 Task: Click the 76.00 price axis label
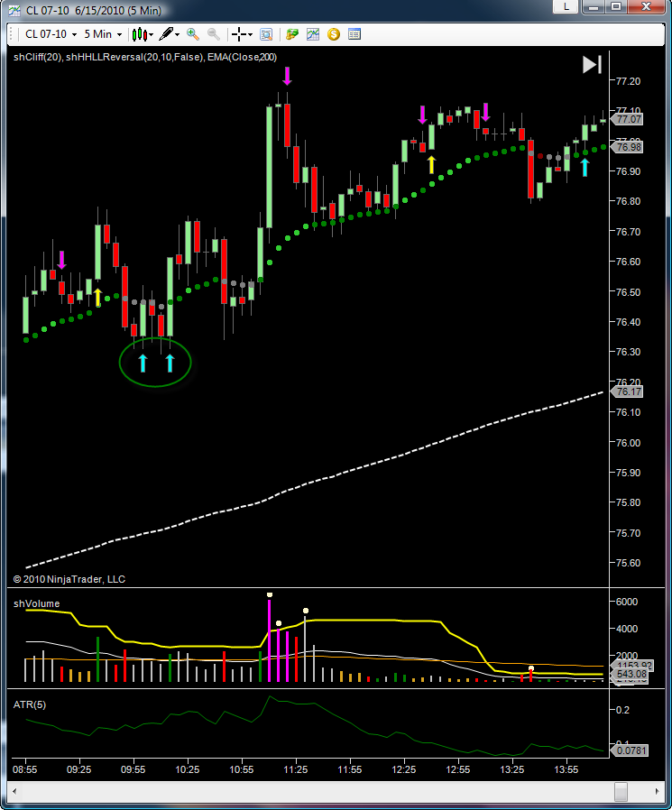point(628,443)
